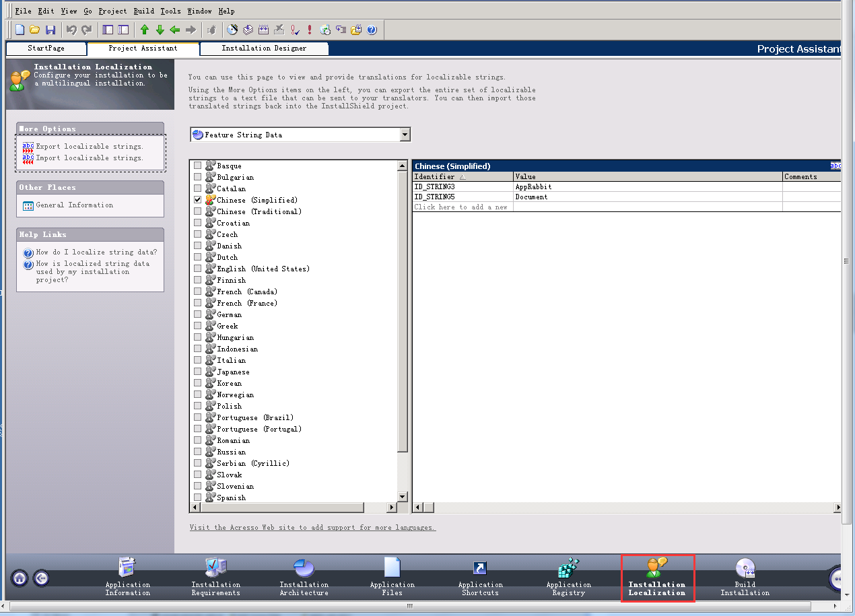
Task: Uncheck Chinese (Simplified) language checkbox
Action: (197, 200)
